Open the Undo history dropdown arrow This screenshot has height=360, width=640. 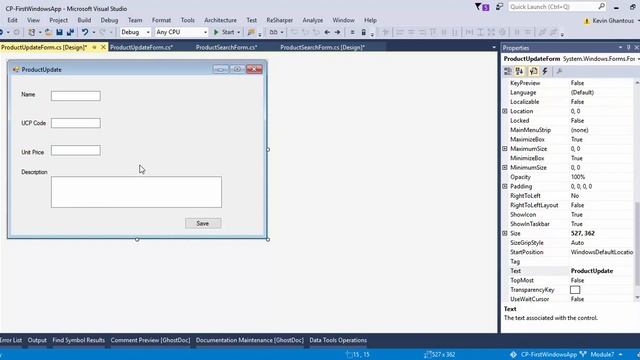click(93, 32)
